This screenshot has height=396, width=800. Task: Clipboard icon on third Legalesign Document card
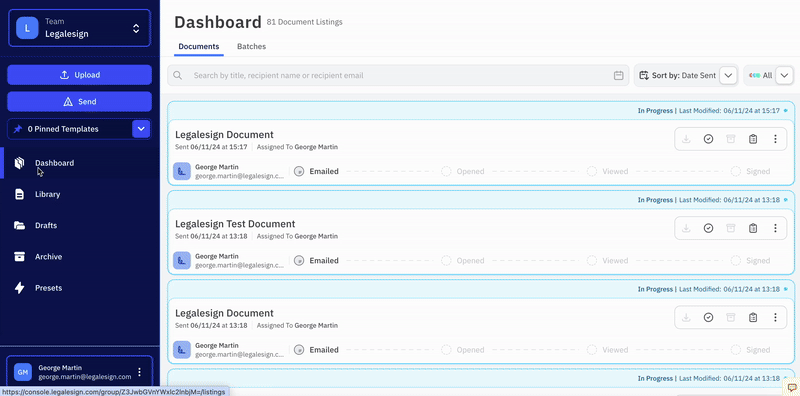point(753,317)
